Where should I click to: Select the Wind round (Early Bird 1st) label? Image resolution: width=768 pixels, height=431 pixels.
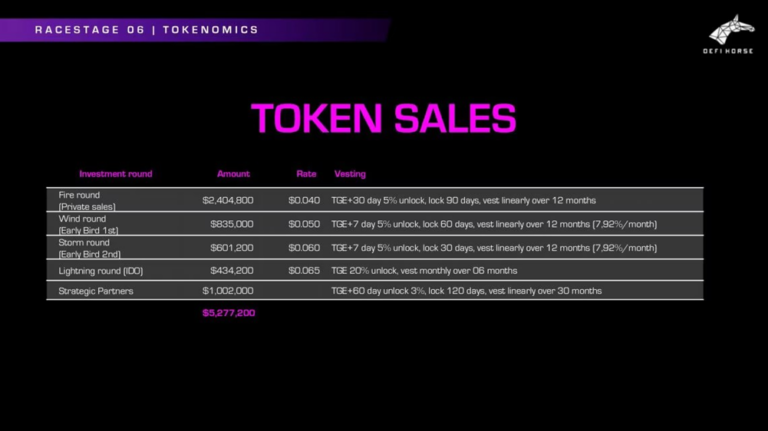pyautogui.click(x=88, y=224)
